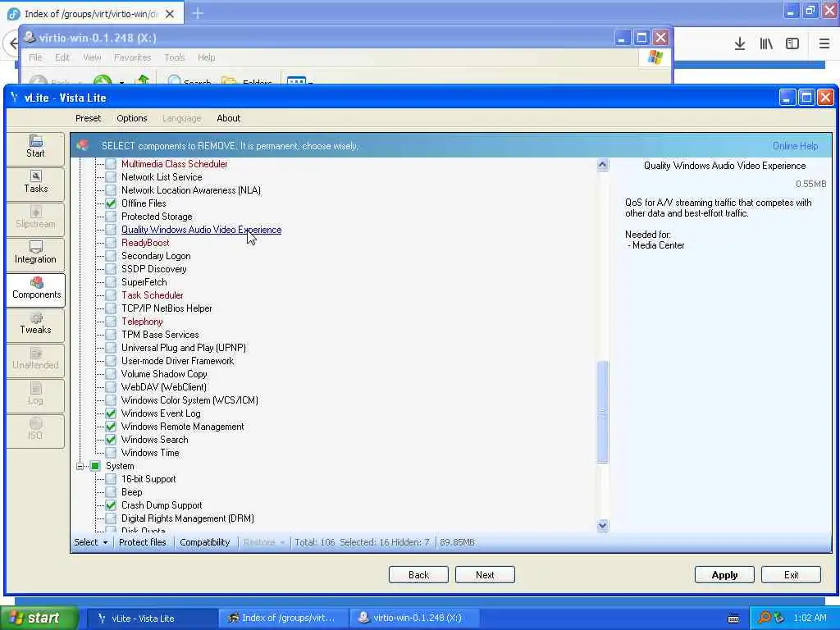Click scrollbar up arrow in component list
Screen dimensions: 840x630
(x=602, y=164)
